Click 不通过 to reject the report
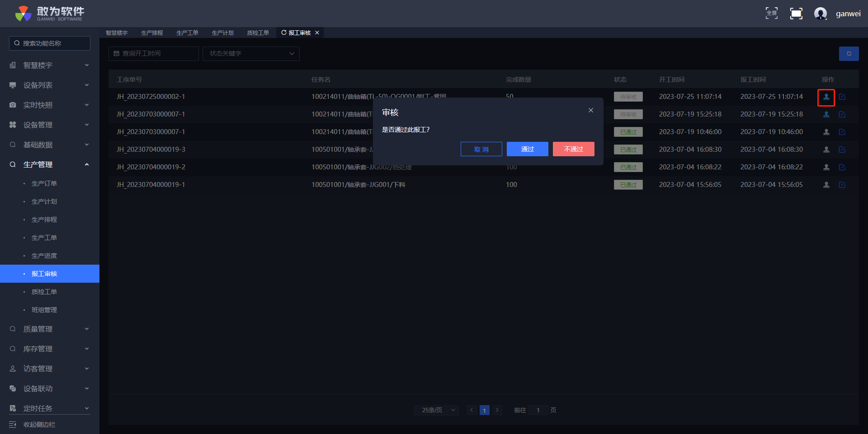Viewport: 868px width, 434px height. (574, 149)
